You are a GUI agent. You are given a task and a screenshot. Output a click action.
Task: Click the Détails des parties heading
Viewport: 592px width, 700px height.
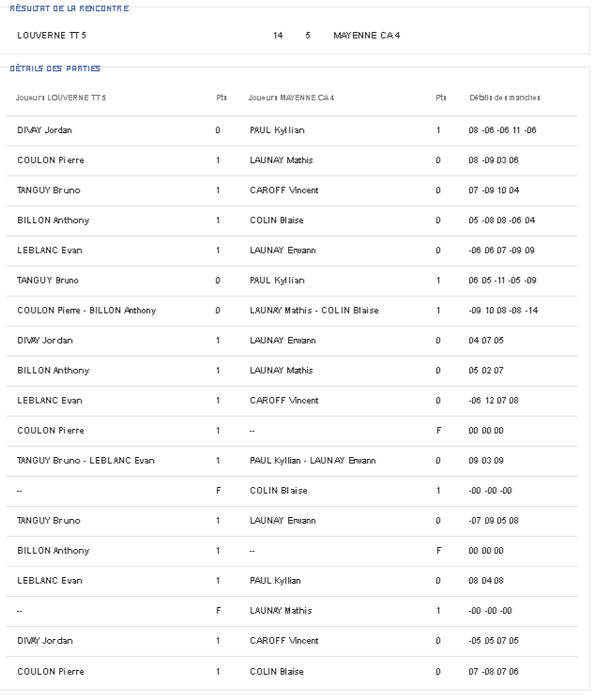point(54,68)
